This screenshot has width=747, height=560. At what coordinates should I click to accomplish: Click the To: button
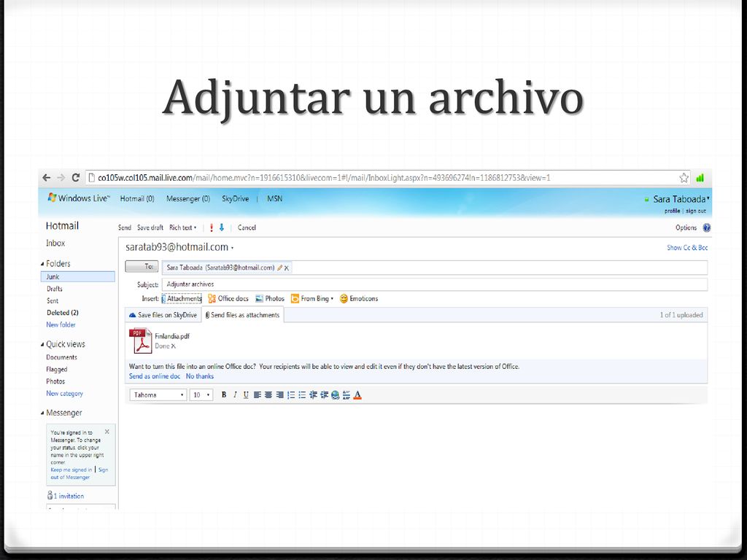142,267
